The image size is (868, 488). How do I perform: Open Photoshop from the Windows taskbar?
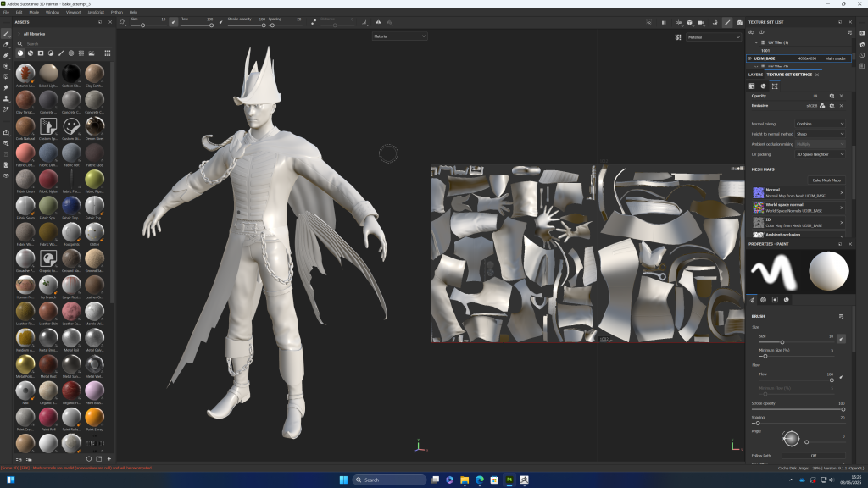pos(509,480)
